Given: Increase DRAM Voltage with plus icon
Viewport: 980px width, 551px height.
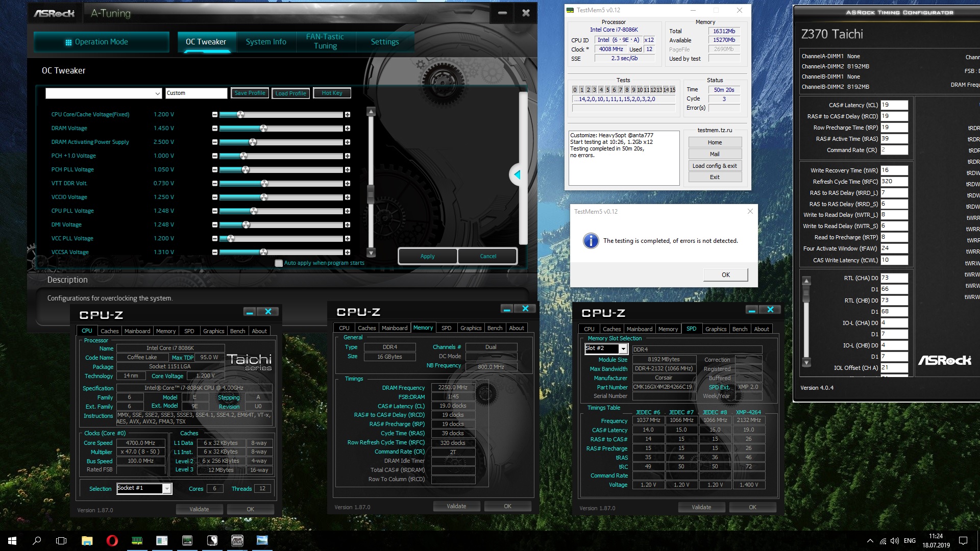Looking at the screenshot, I should (x=348, y=129).
